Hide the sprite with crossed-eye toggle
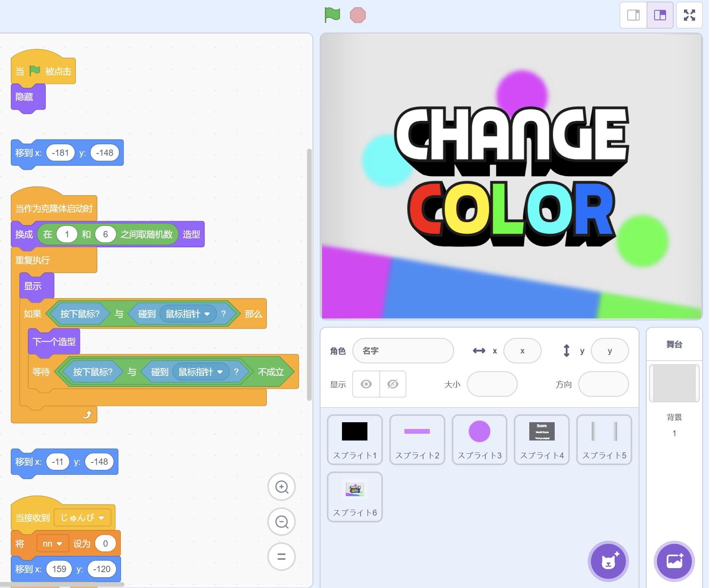Screen dimensions: 709x588 393,384
